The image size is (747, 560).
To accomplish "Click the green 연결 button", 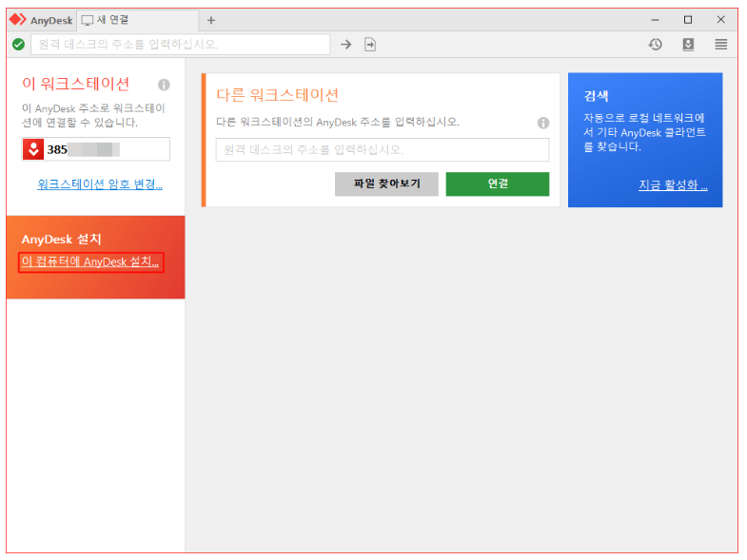I will click(498, 183).
